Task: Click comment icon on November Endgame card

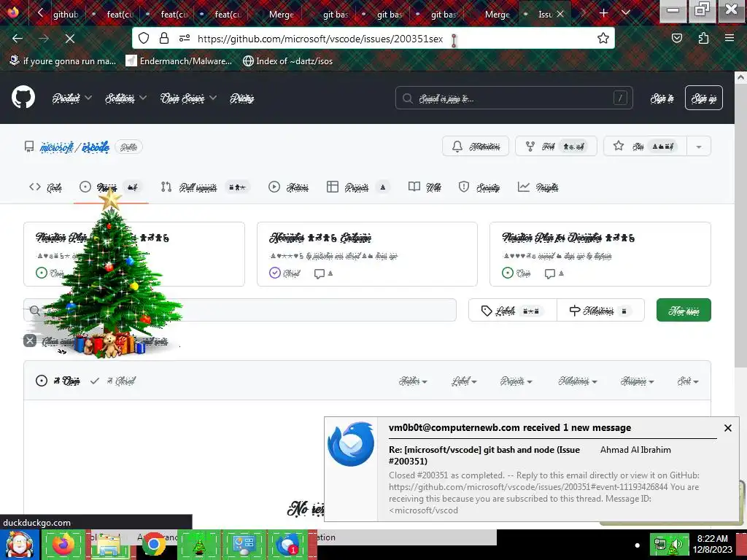Action: [x=320, y=273]
